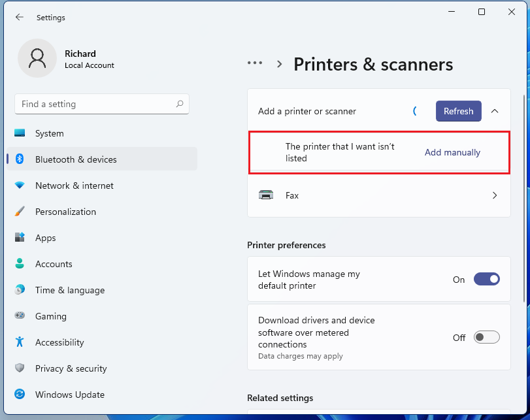Enable driver downloads over metered connections
The height and width of the screenshot is (420, 530).
[x=486, y=337]
